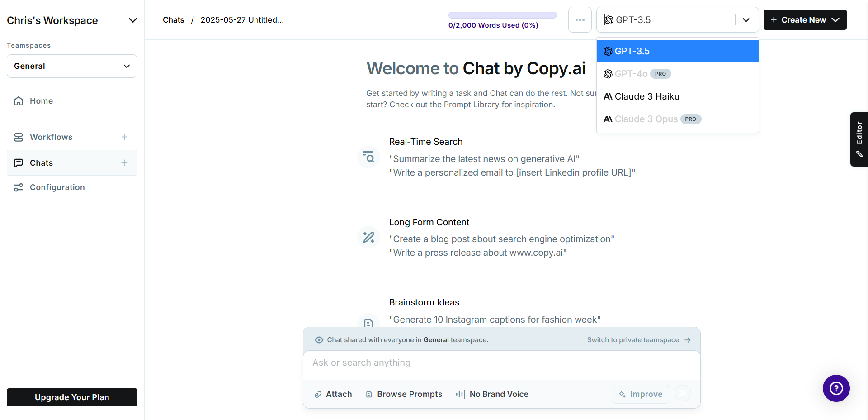Click the eye icon in shared notice

(319, 340)
